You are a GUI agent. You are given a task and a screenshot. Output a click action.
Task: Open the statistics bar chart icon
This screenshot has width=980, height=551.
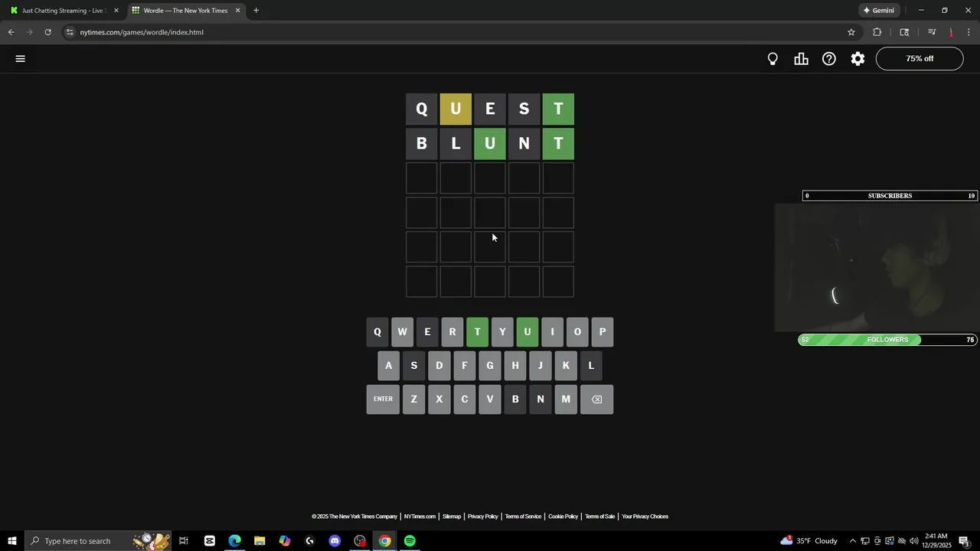[801, 59]
